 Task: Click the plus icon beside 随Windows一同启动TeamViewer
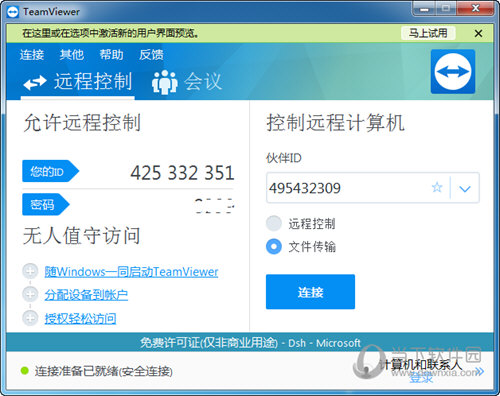point(30,271)
